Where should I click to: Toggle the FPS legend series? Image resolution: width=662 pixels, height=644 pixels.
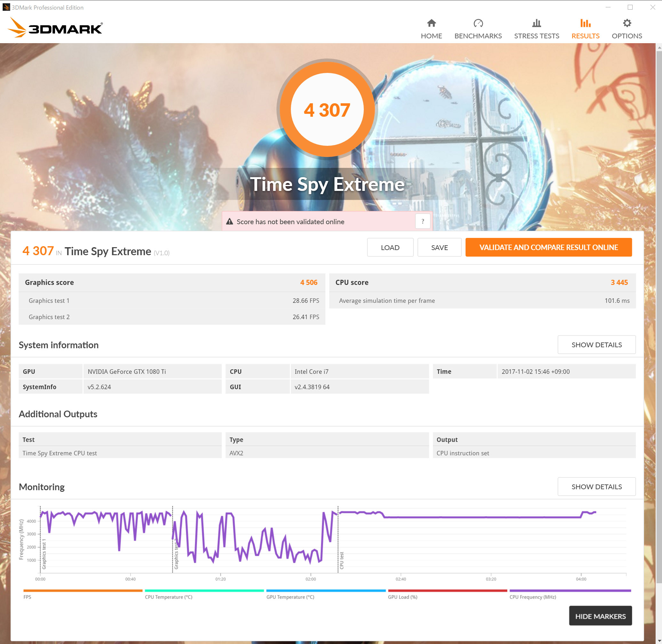point(28,597)
